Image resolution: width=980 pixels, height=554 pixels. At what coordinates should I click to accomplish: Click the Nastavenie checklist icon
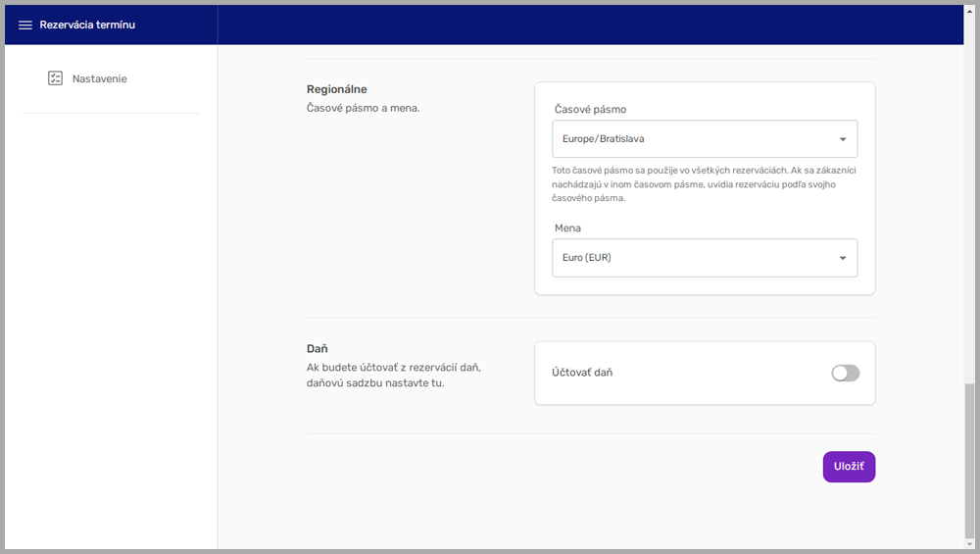tap(55, 78)
